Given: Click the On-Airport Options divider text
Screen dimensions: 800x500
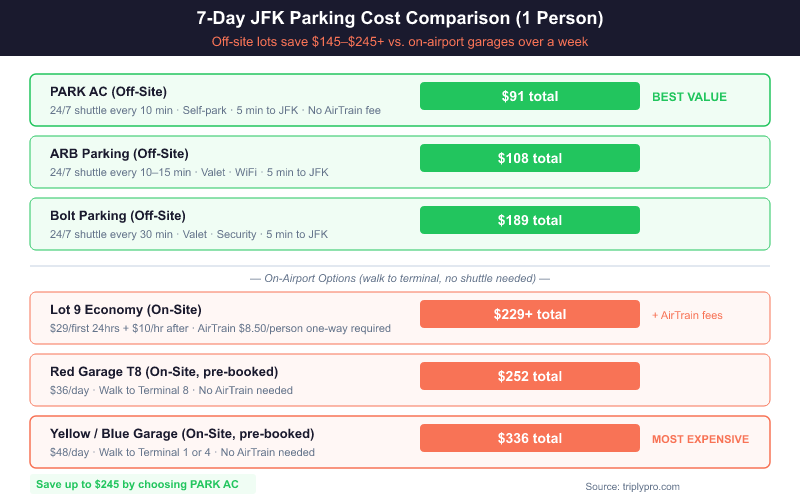Looking at the screenshot, I should (x=400, y=278).
